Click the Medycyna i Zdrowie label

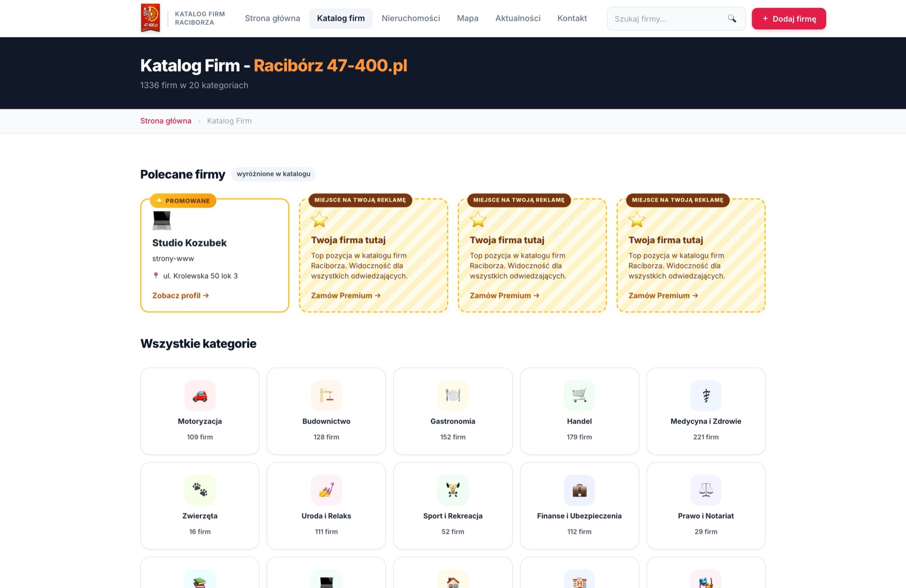point(706,421)
